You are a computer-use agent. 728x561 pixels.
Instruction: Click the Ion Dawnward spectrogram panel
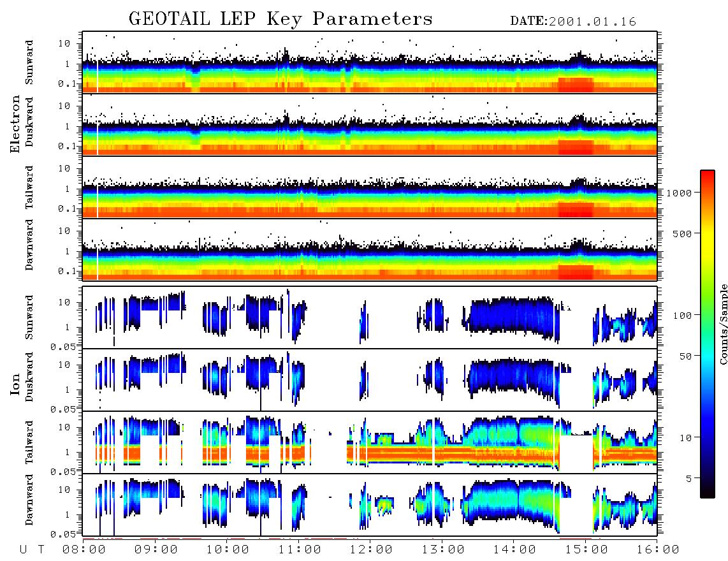pyautogui.click(x=370, y=506)
